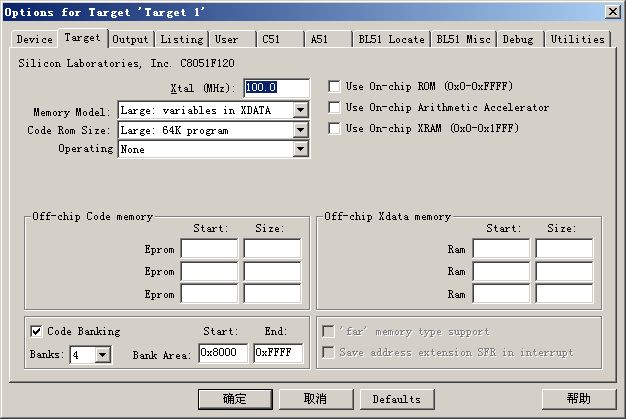
Task: Switch to the Utilities tab
Action: tap(578, 39)
